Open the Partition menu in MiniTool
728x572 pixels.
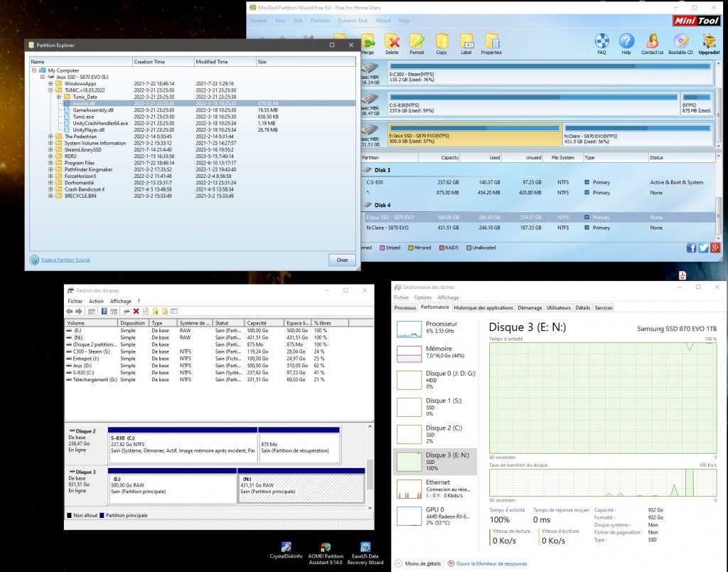point(321,21)
